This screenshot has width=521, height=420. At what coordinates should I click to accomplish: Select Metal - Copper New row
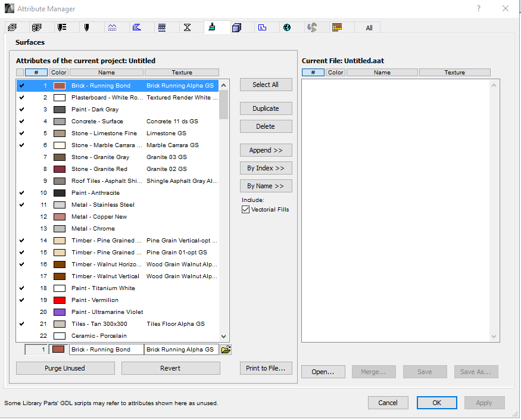click(118, 217)
